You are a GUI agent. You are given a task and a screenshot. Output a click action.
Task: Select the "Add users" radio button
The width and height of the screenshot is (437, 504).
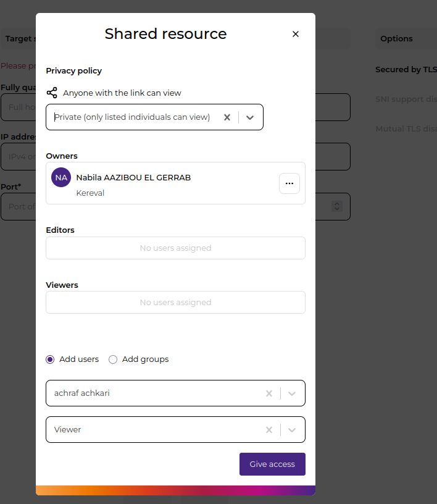49,359
